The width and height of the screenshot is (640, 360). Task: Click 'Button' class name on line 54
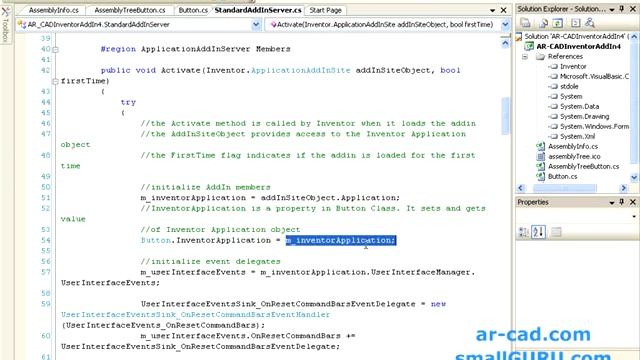point(156,240)
